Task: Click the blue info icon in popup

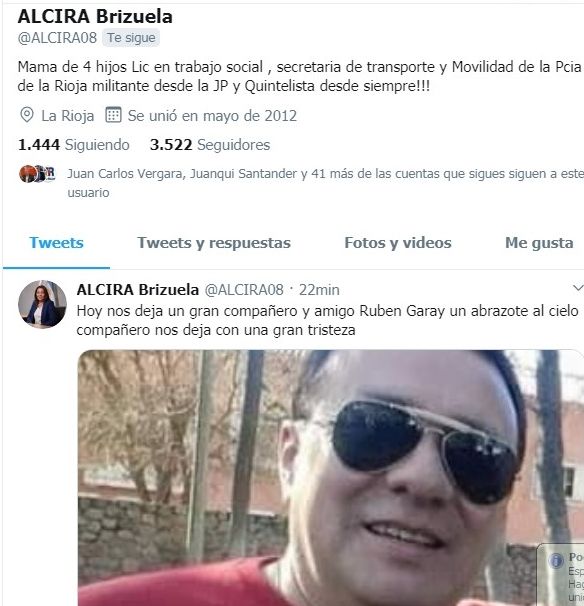Action: tap(556, 561)
